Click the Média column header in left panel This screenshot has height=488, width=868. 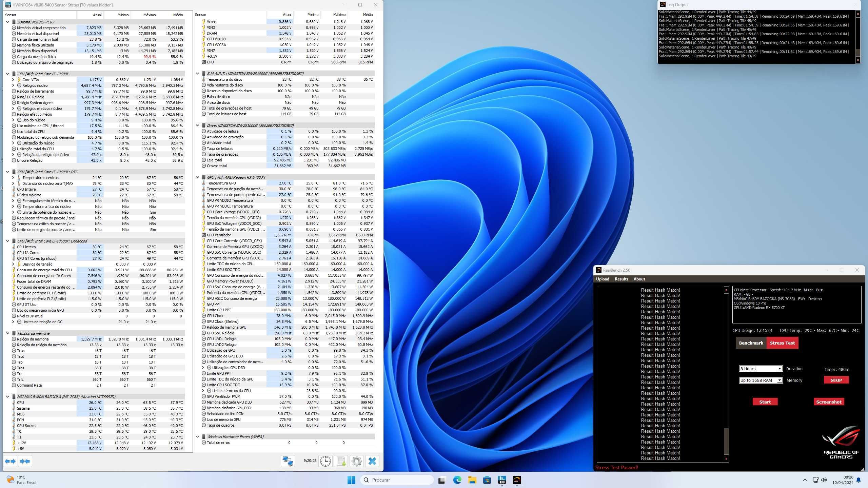[x=171, y=15]
